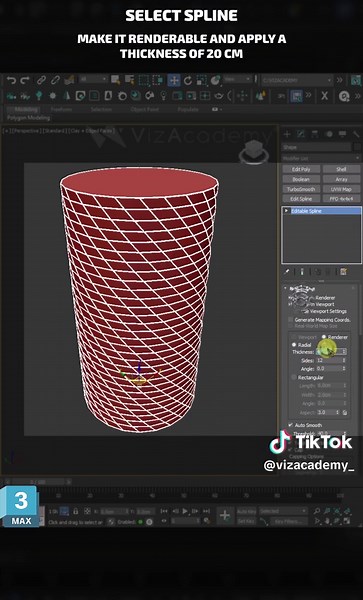Select the Rectangular radio option
The width and height of the screenshot is (363, 600).
pos(294,377)
